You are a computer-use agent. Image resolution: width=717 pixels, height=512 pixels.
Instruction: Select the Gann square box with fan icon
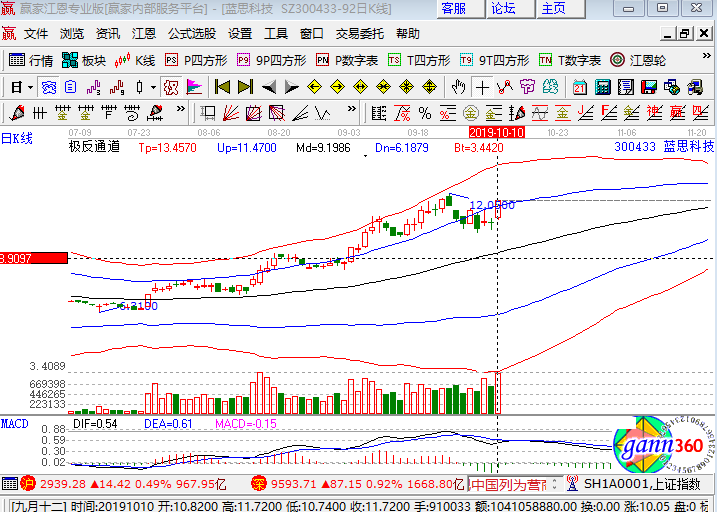254,112
